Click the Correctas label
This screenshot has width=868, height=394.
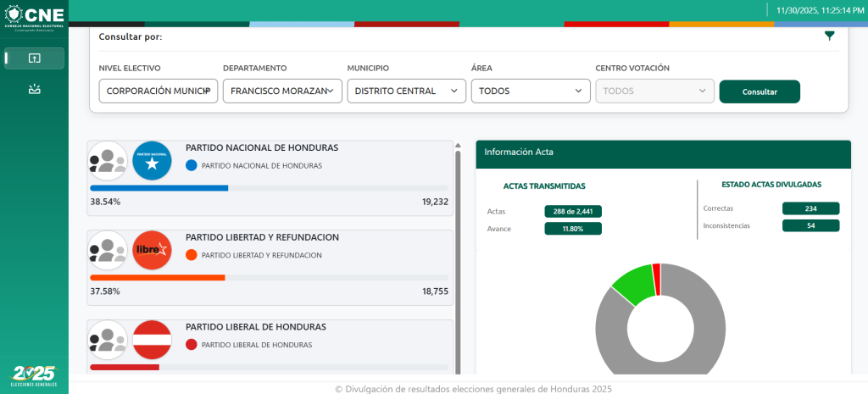pos(718,208)
